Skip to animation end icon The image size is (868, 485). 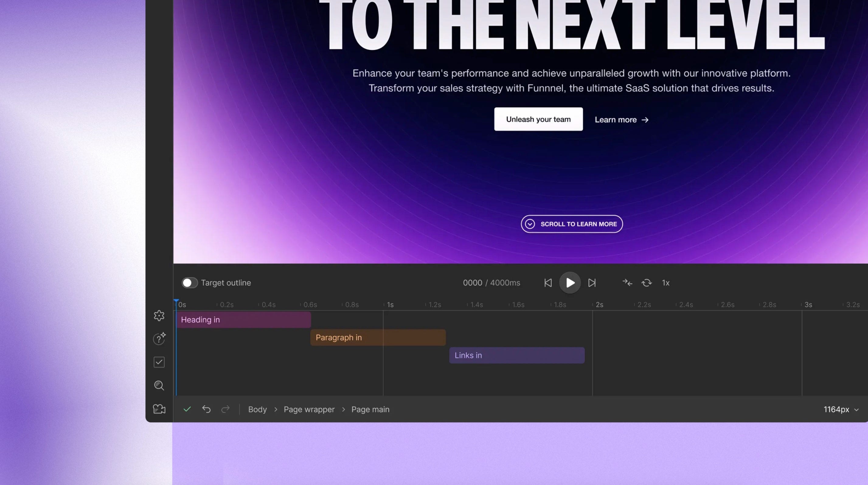[592, 283]
